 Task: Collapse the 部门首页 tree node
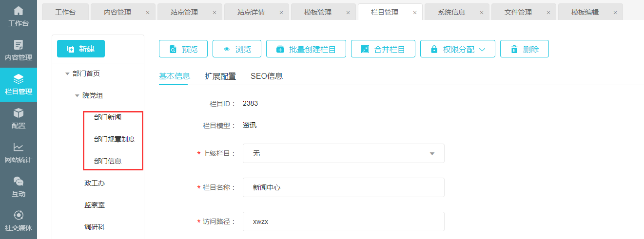67,74
